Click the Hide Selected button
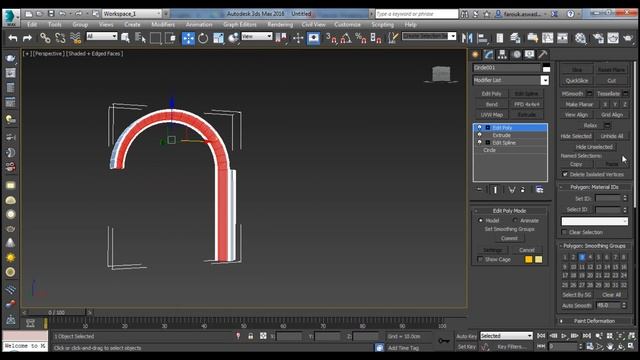 click(576, 136)
